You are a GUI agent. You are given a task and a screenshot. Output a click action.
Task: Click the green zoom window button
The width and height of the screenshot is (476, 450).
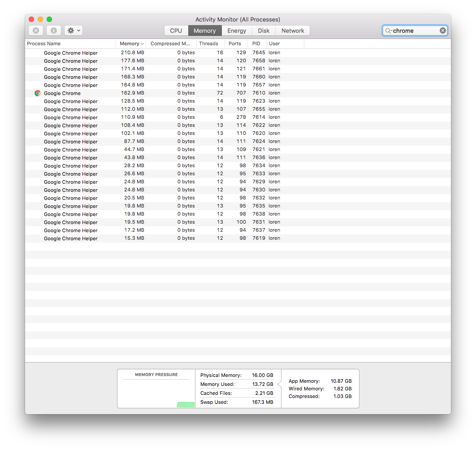click(49, 19)
